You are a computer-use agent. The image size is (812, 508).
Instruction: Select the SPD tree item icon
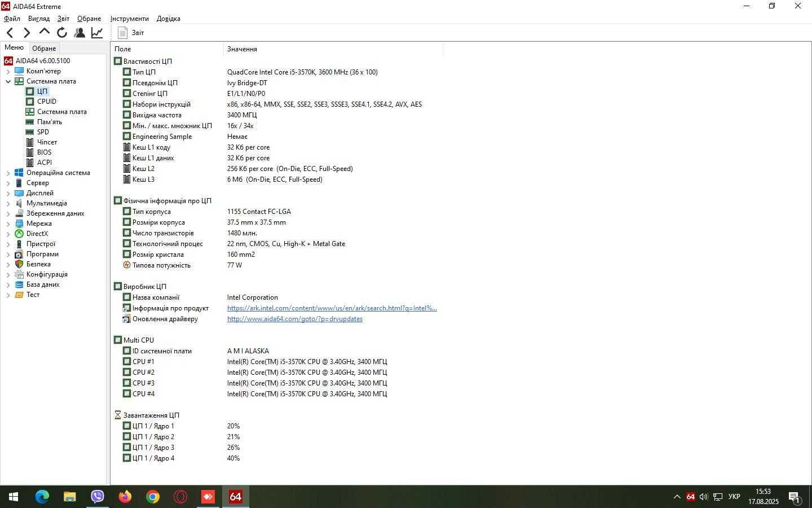30,132
